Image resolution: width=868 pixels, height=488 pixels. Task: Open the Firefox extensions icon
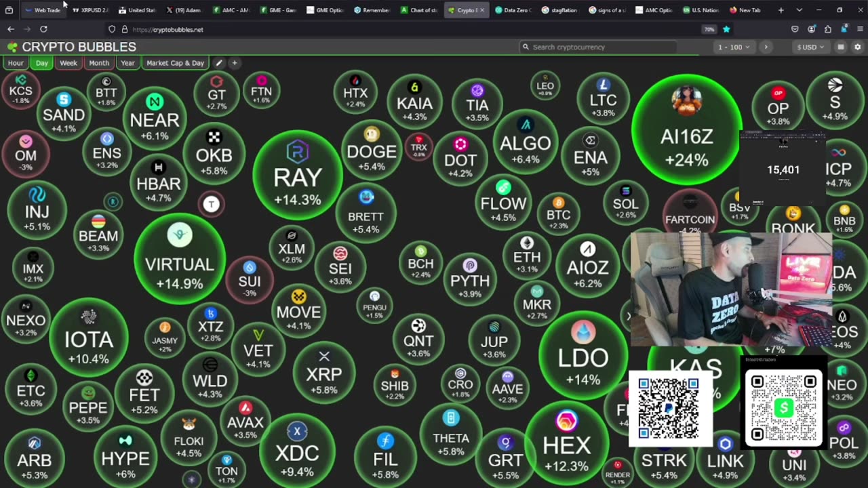pos(828,29)
